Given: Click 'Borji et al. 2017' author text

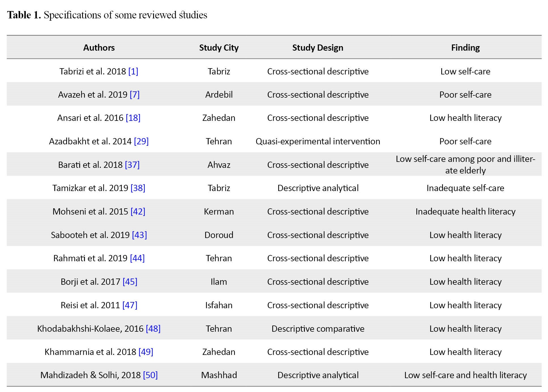Looking at the screenshot, I should [x=90, y=282].
